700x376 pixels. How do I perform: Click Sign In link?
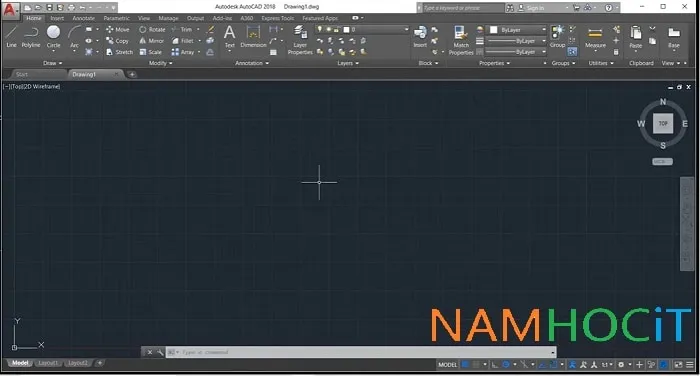click(531, 8)
